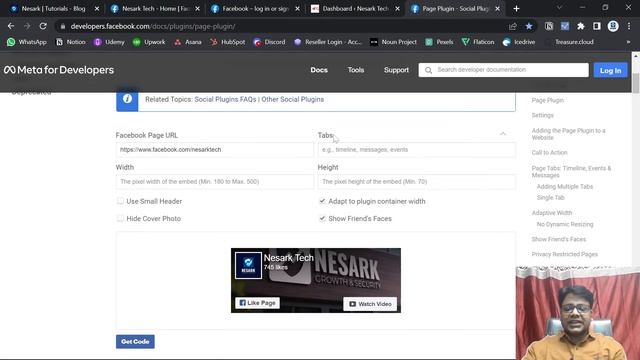
Task: Open Noun Project bookmark
Action: click(x=393, y=42)
